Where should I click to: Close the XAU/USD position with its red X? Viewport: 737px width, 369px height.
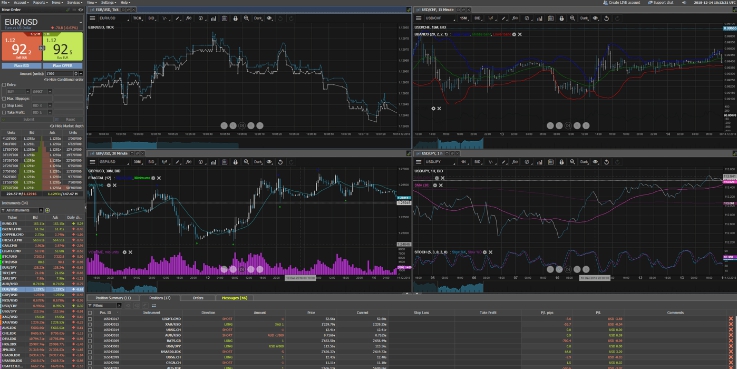tap(731, 324)
